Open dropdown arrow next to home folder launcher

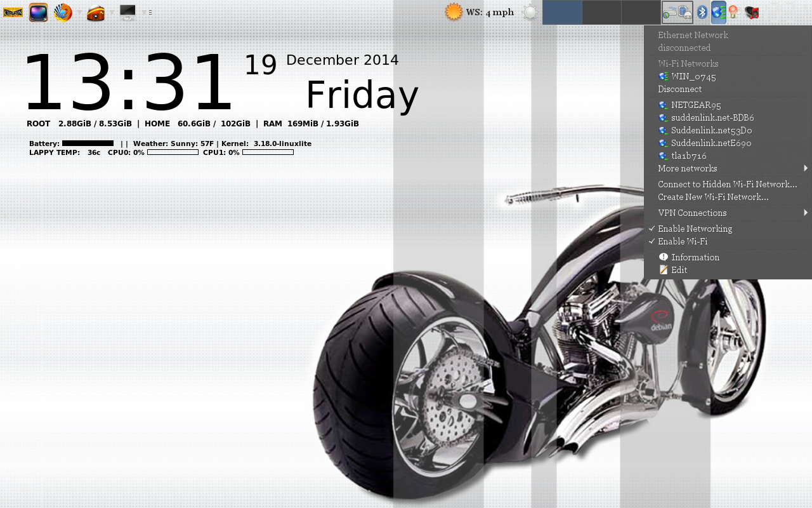(112, 12)
